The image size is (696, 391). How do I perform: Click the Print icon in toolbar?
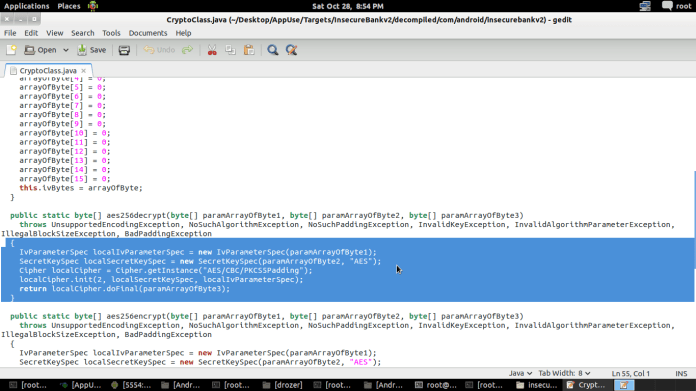(x=124, y=50)
